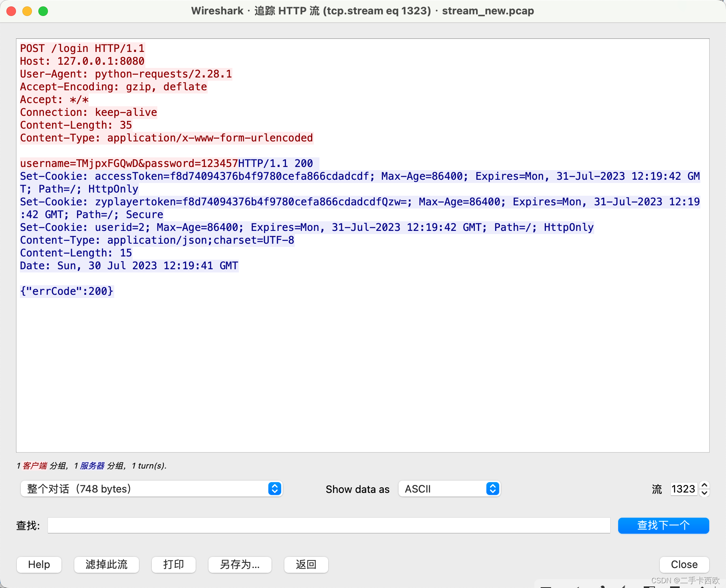
Task: Click the 'Content-Type: application/x-www-form-urlencoded' line
Action: (167, 138)
